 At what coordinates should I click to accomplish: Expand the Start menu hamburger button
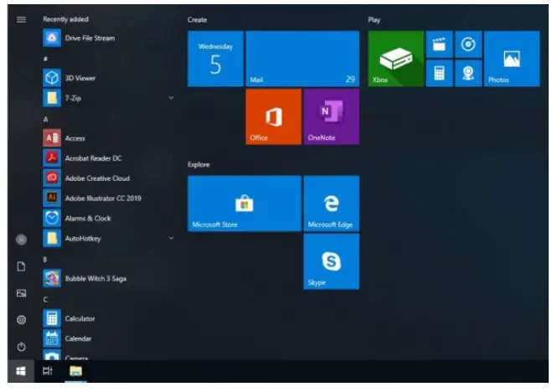[x=21, y=19]
